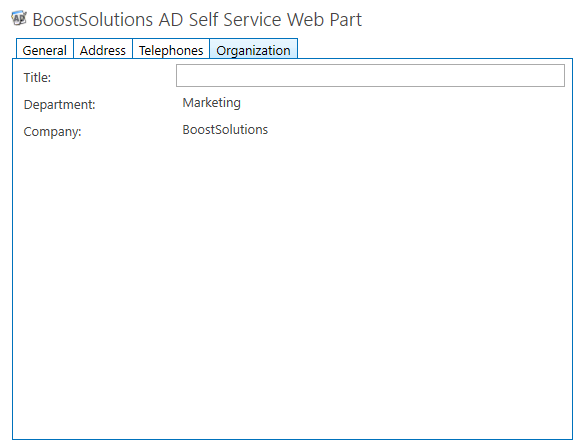Click the BoostSolutions AD Self Service Web Part heading
578x443 pixels.
[x=197, y=19]
